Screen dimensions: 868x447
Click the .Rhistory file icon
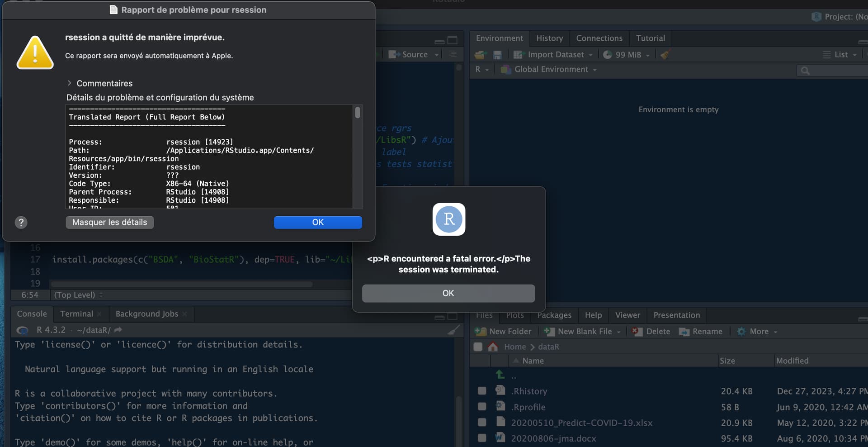point(500,390)
